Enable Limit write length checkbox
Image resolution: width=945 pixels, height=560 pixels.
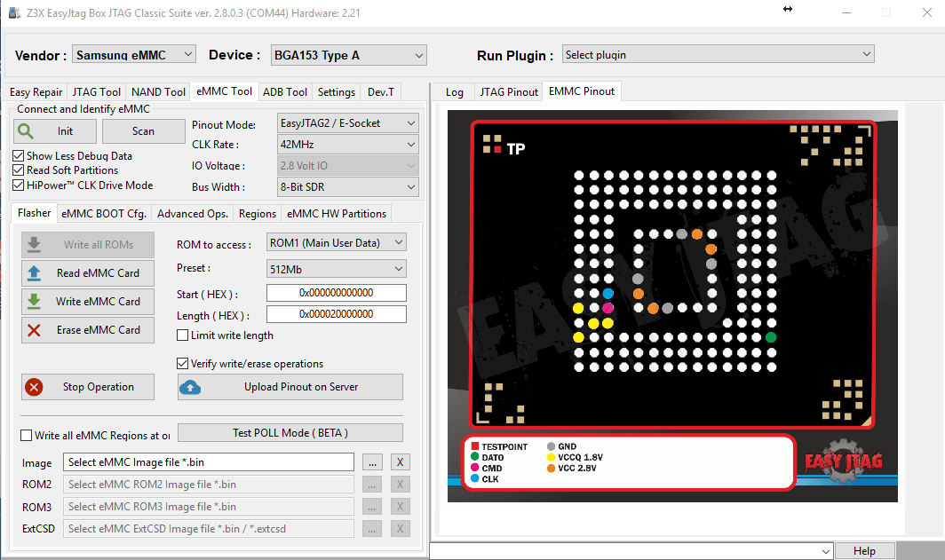[183, 335]
